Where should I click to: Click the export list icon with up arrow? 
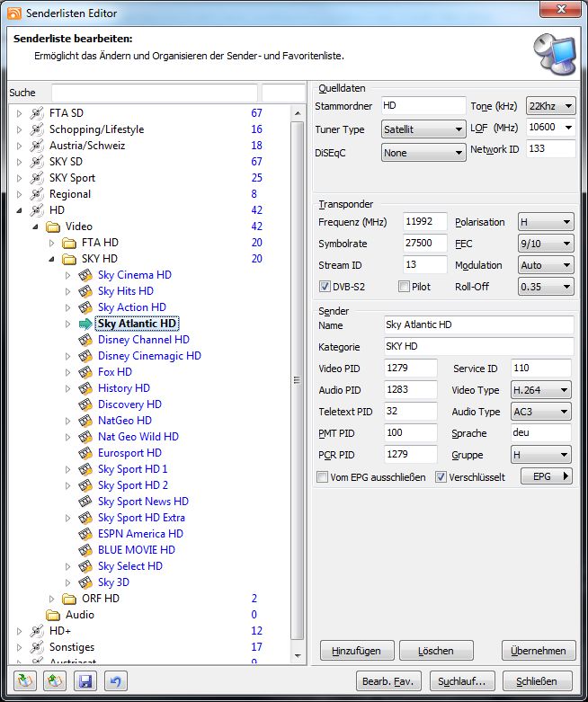pos(55,682)
